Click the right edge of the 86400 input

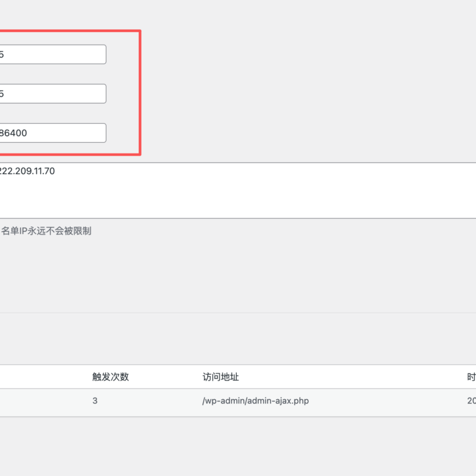point(104,133)
